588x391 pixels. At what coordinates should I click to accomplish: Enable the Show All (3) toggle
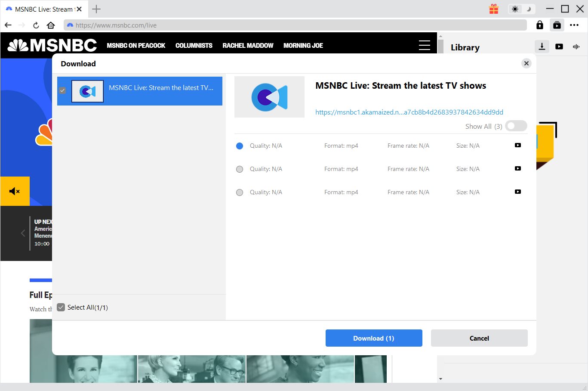(x=516, y=126)
